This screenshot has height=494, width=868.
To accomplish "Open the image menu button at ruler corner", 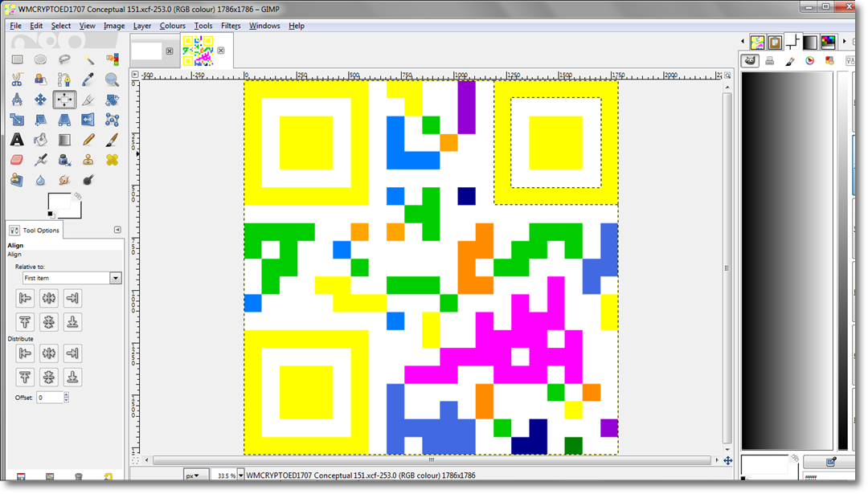I will pyautogui.click(x=135, y=74).
